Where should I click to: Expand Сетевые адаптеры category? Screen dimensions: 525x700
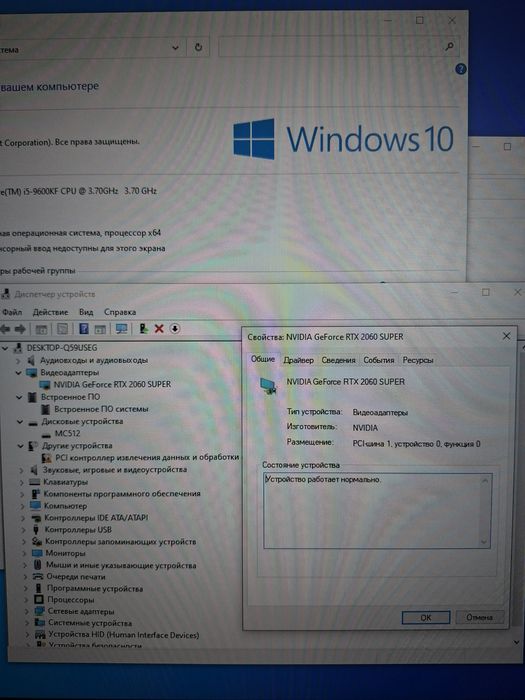point(27,612)
